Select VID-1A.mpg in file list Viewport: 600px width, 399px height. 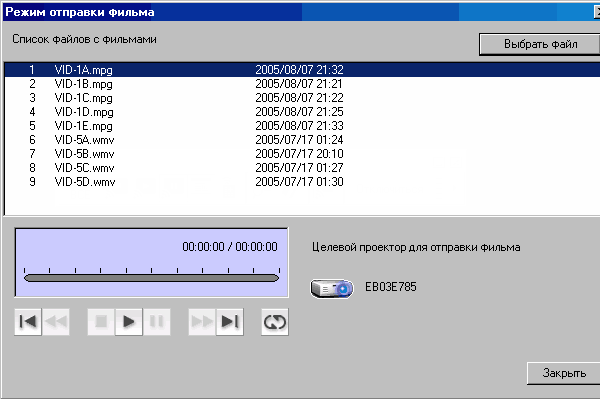302,70
